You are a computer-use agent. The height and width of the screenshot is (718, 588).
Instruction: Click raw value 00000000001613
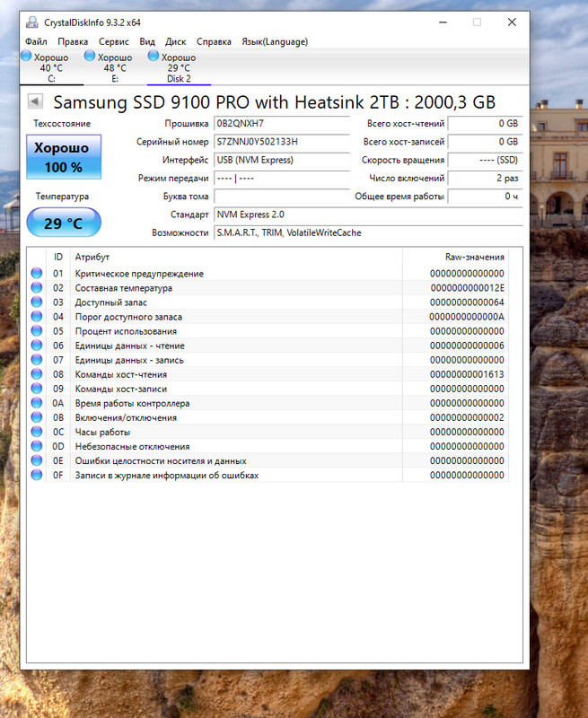click(x=467, y=374)
